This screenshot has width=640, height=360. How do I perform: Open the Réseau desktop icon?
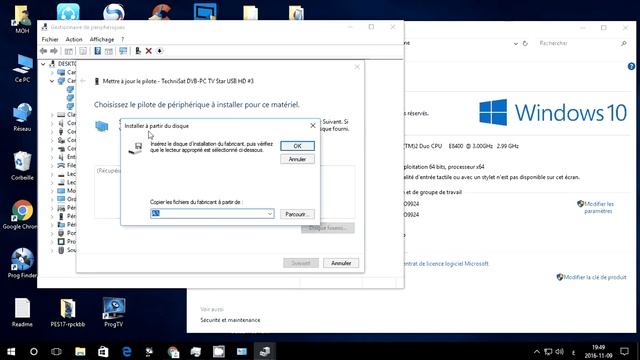22,117
